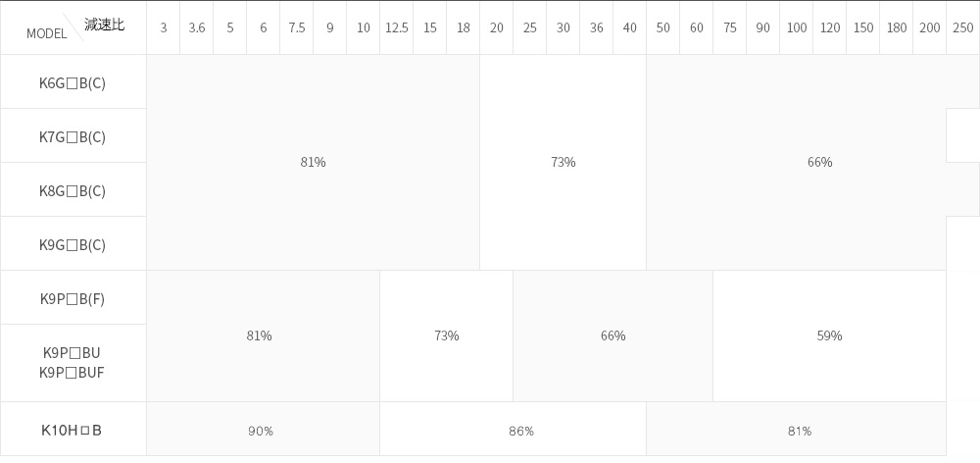This screenshot has height=463, width=980.
Task: Click the 59% efficiency cell
Action: tap(829, 336)
